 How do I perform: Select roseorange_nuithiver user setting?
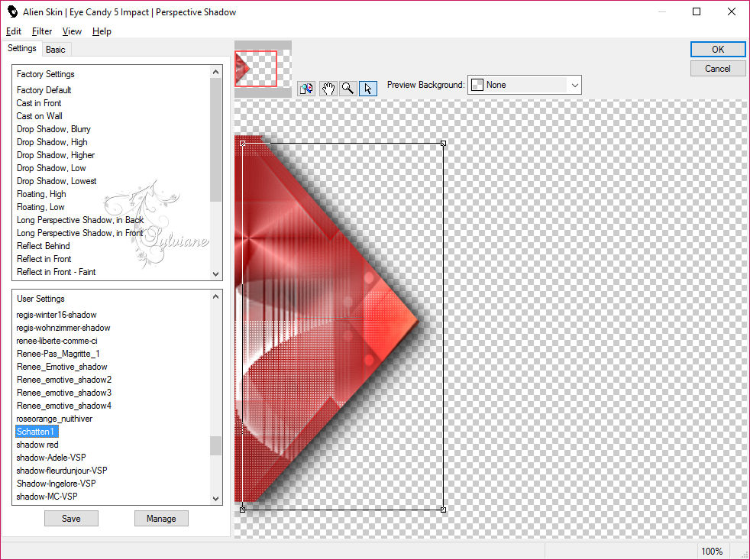tap(54, 418)
